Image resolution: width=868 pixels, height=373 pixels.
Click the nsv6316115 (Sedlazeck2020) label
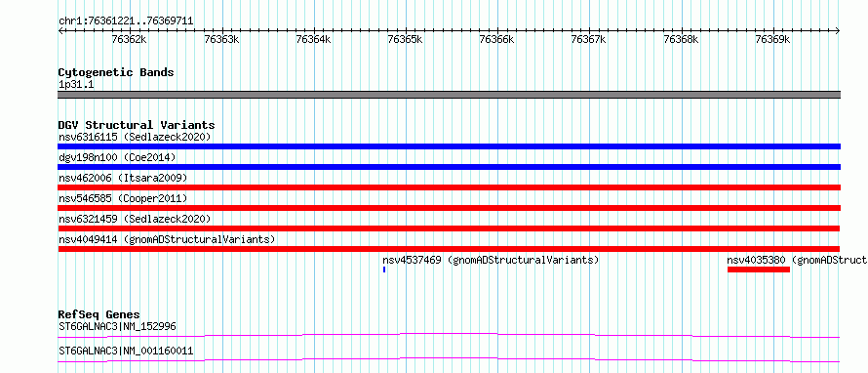(135, 137)
